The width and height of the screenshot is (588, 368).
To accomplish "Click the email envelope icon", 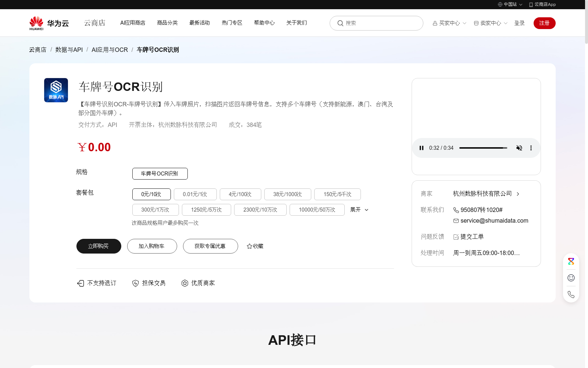I will point(456,221).
